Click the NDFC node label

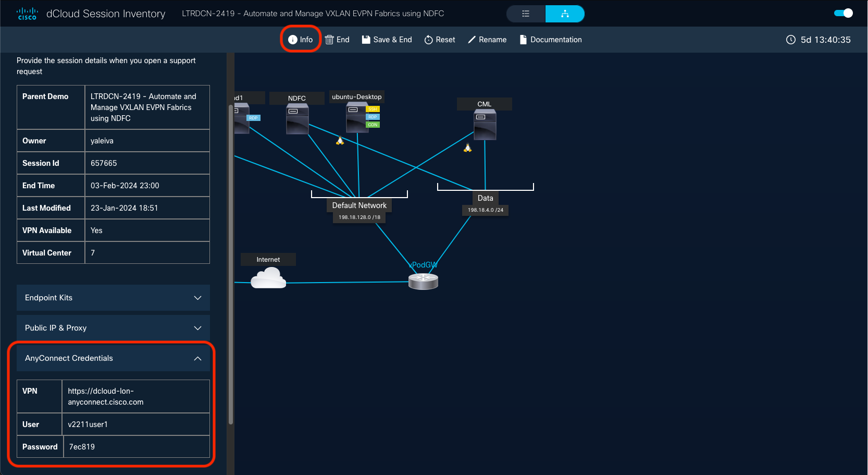click(x=297, y=98)
